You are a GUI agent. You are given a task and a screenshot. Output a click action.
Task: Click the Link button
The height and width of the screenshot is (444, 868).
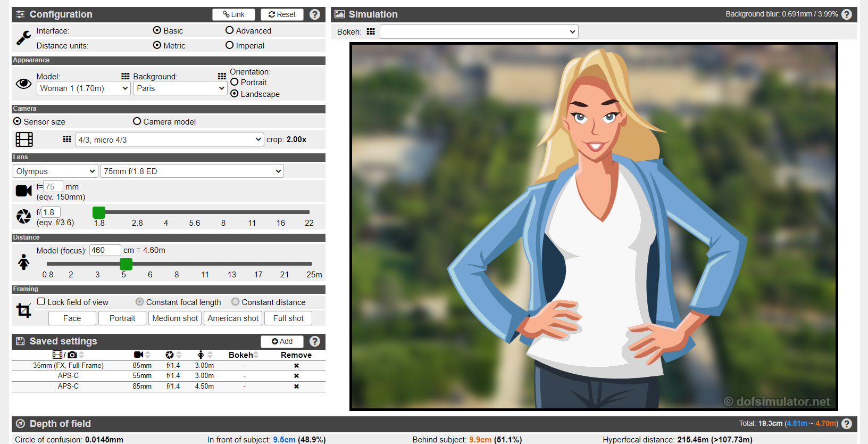point(233,14)
